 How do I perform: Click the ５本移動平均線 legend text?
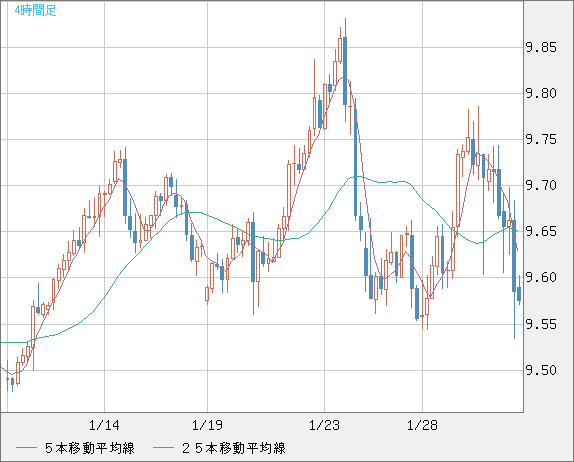pyautogui.click(x=90, y=448)
